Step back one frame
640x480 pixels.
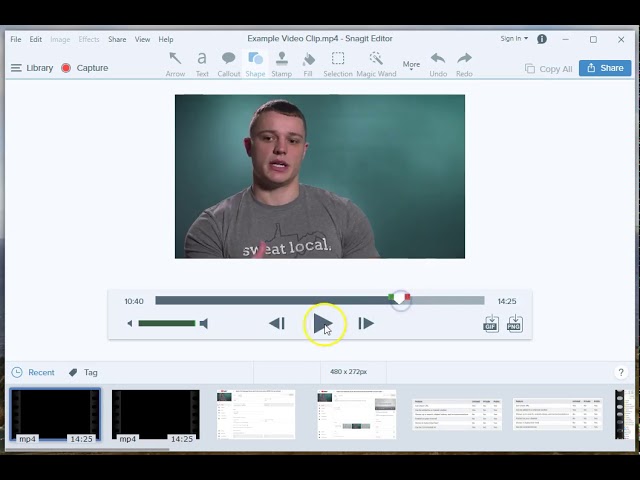[277, 324]
